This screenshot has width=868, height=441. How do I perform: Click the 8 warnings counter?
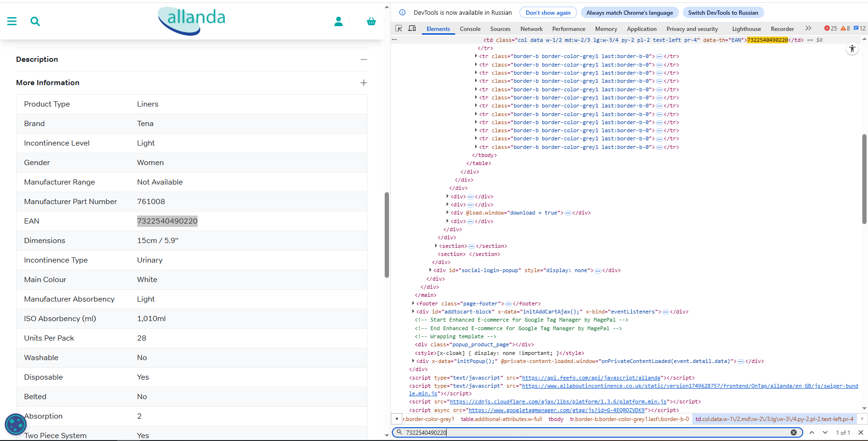coord(845,29)
